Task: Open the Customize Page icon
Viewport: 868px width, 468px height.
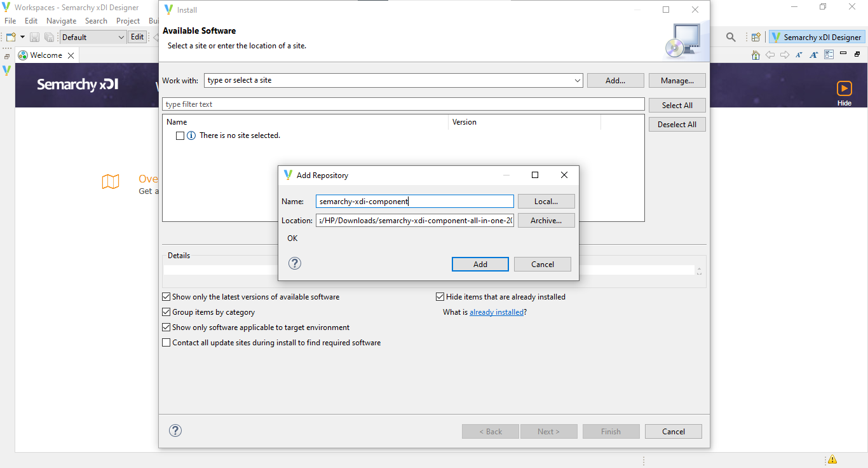Action: [829, 55]
